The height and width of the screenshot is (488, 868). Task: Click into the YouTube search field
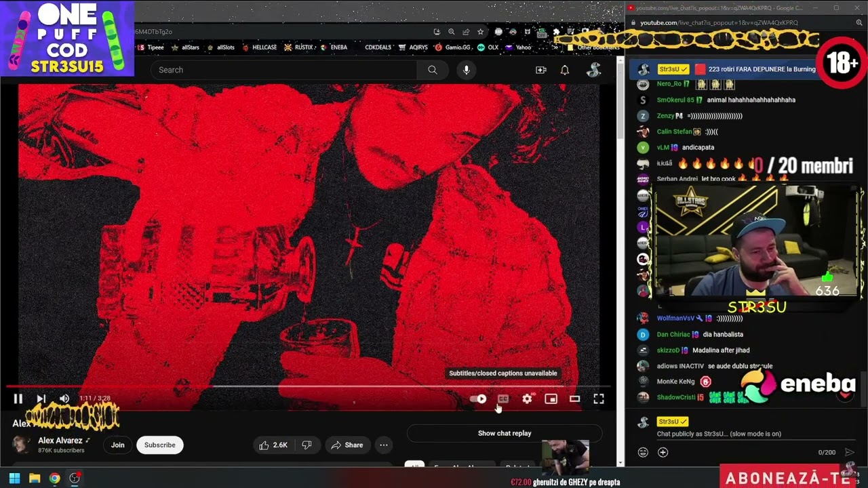pos(285,70)
